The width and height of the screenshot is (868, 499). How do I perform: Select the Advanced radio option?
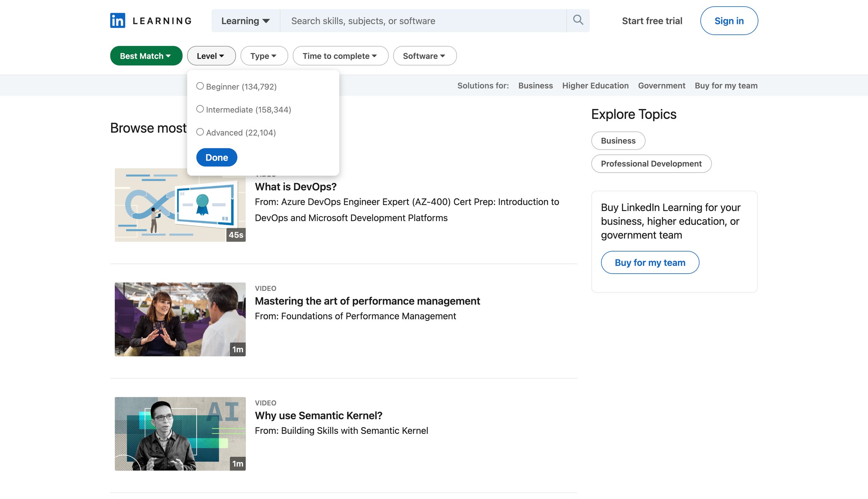(200, 132)
